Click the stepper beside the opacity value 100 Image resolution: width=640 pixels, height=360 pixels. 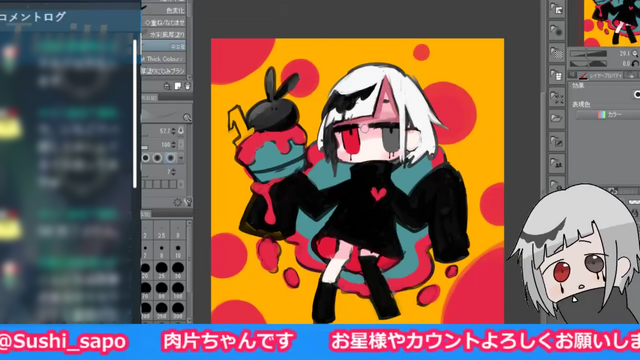pos(173,145)
